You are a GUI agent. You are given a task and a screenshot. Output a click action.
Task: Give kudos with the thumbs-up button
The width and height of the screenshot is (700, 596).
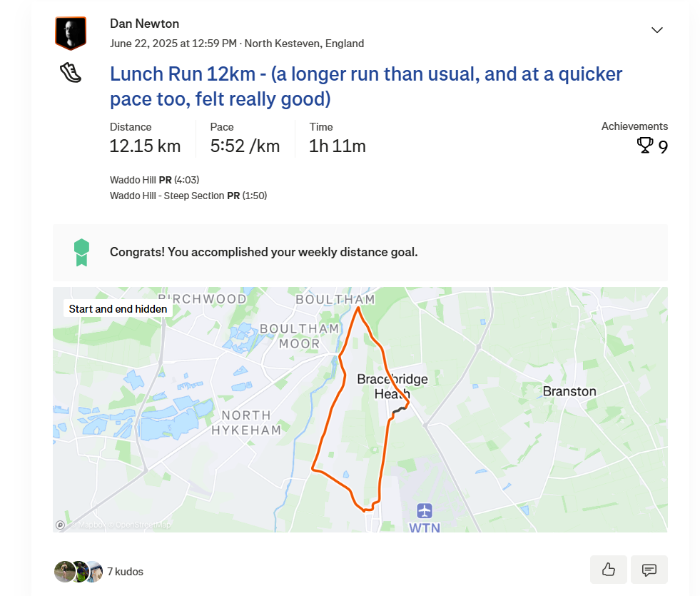(x=609, y=570)
